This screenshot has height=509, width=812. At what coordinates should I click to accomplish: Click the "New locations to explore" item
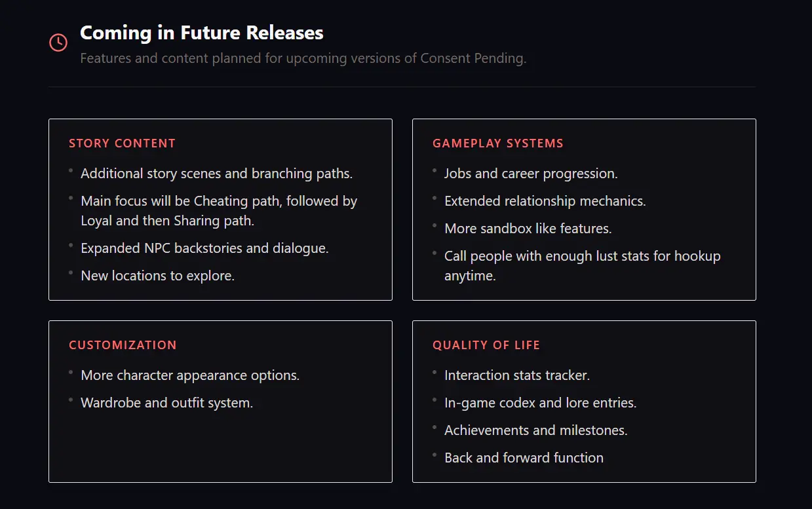click(157, 276)
